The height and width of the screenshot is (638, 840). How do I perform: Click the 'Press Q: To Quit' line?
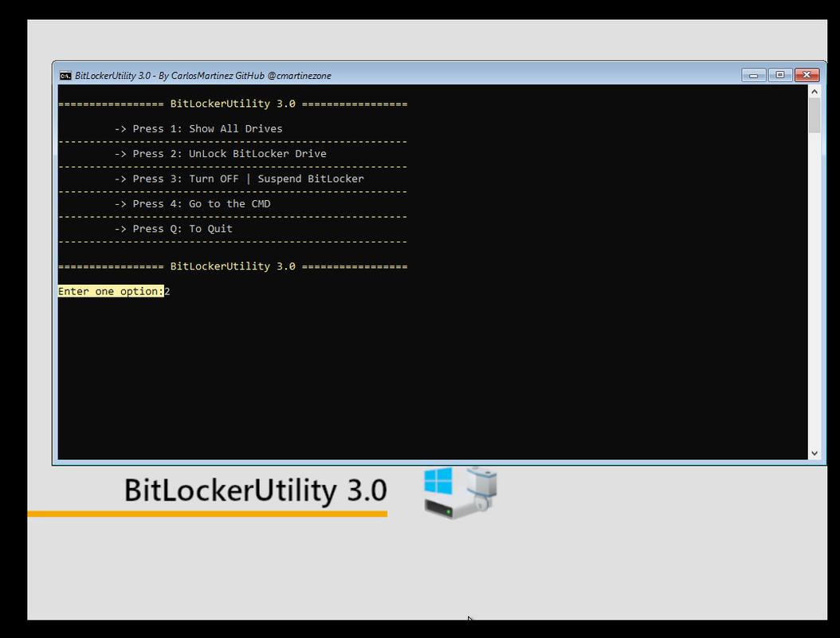(174, 229)
